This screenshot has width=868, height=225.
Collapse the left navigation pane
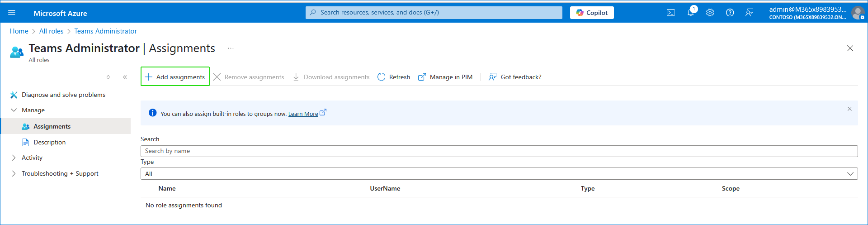pyautogui.click(x=125, y=77)
